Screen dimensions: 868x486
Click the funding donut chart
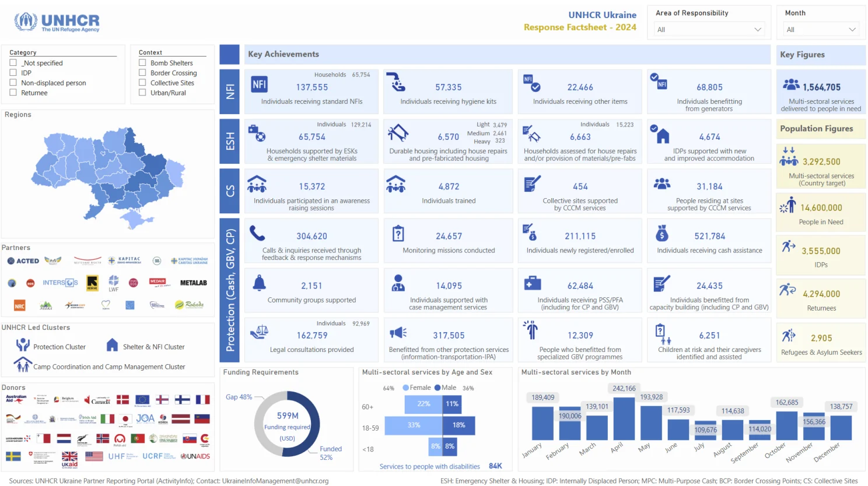tap(287, 424)
